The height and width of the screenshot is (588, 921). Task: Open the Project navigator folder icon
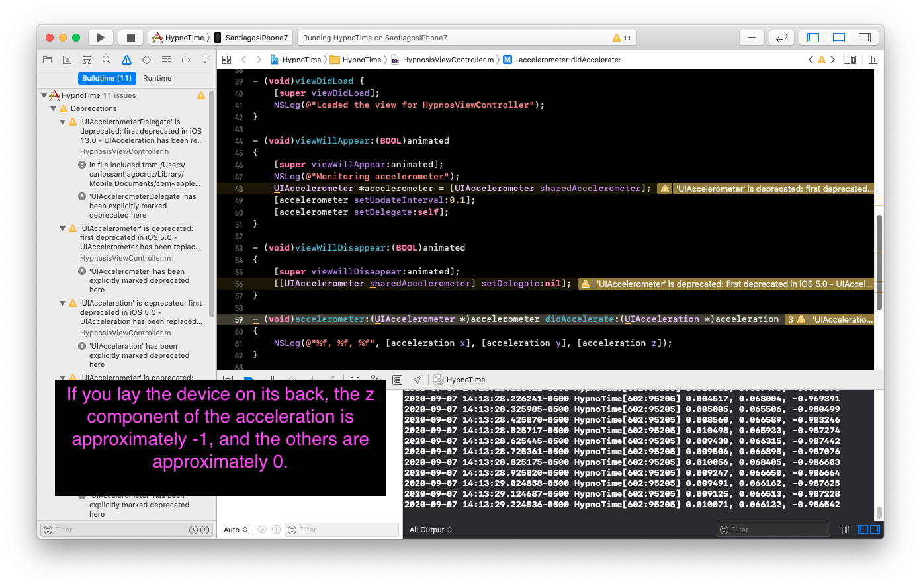click(x=47, y=60)
